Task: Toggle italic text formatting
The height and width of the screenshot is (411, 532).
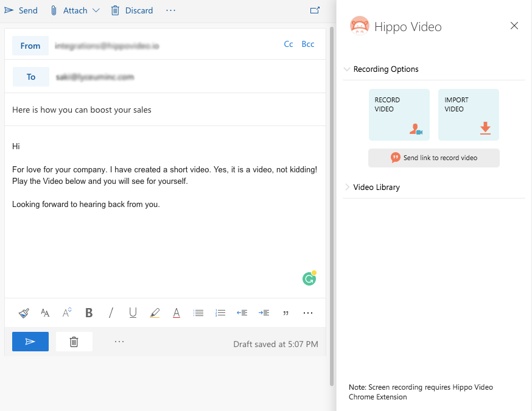Action: tap(111, 313)
